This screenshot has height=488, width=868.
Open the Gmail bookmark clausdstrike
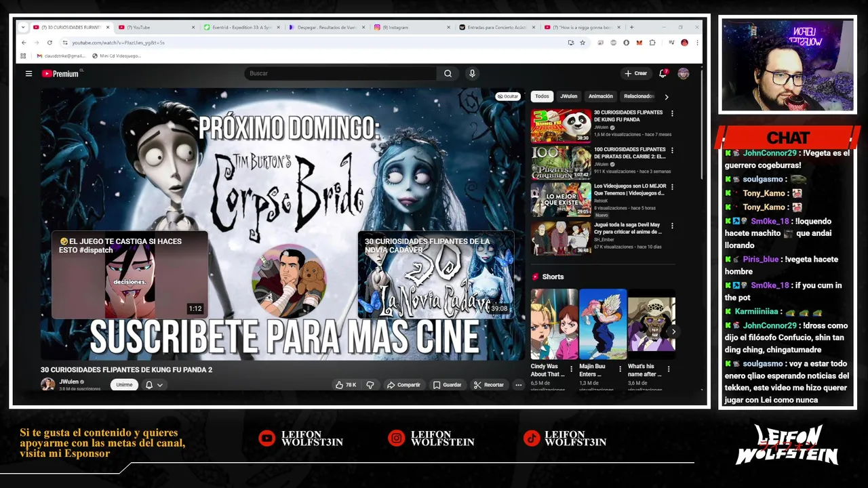(61, 56)
